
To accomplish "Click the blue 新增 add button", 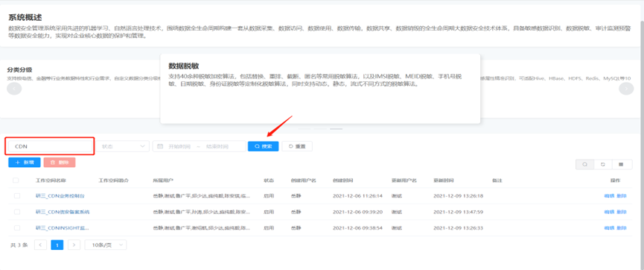I will pyautogui.click(x=25, y=162).
